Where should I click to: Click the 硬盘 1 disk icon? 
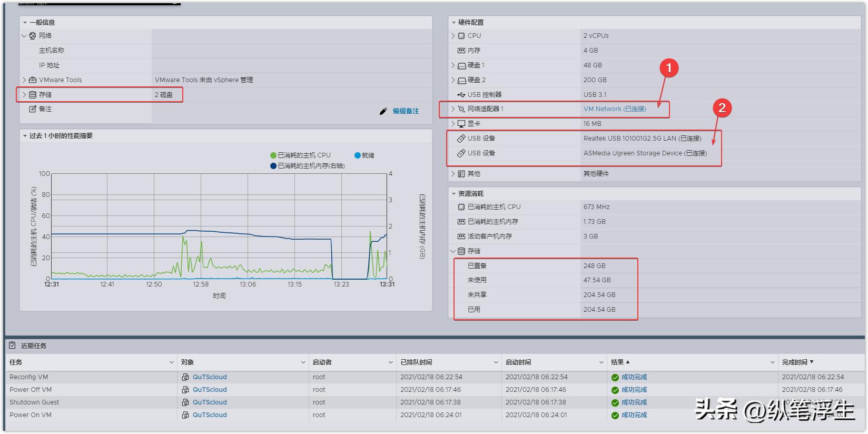pos(461,65)
